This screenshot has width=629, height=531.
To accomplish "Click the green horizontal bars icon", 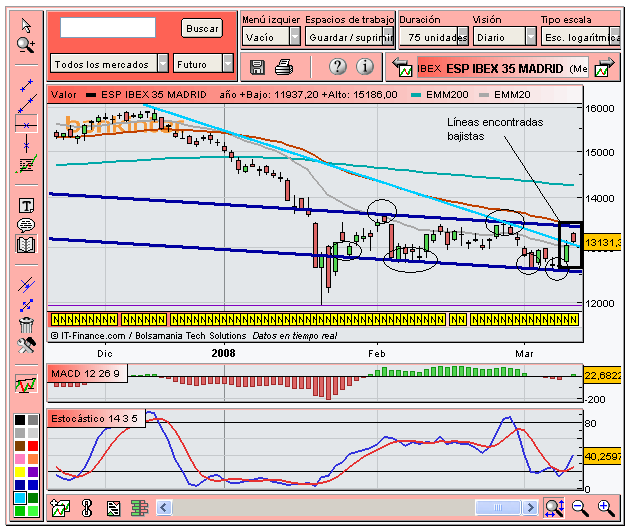I will (x=140, y=508).
